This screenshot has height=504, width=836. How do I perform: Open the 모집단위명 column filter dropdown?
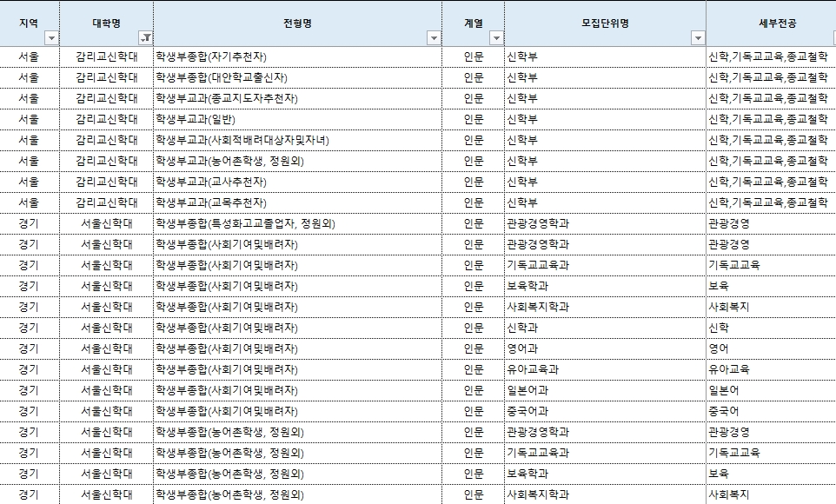[x=698, y=38]
